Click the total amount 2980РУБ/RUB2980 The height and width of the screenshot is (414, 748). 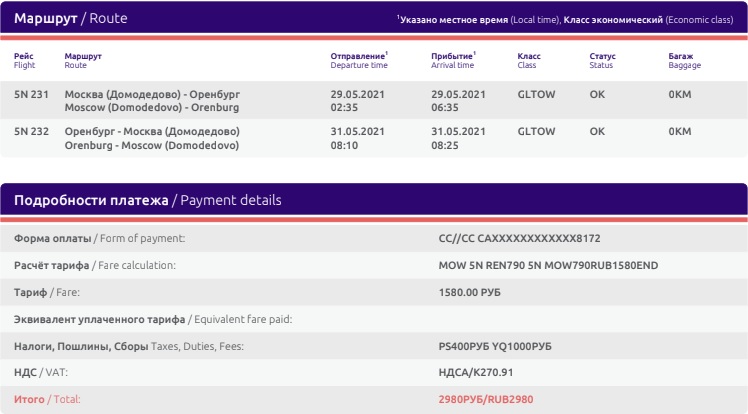pyautogui.click(x=486, y=399)
